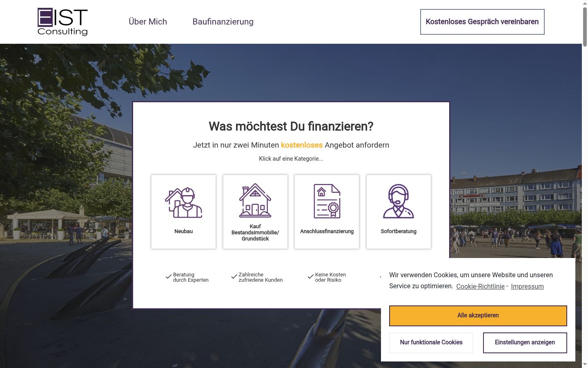Click the EIST Consulting logo
The height and width of the screenshot is (368, 588).
[62, 22]
